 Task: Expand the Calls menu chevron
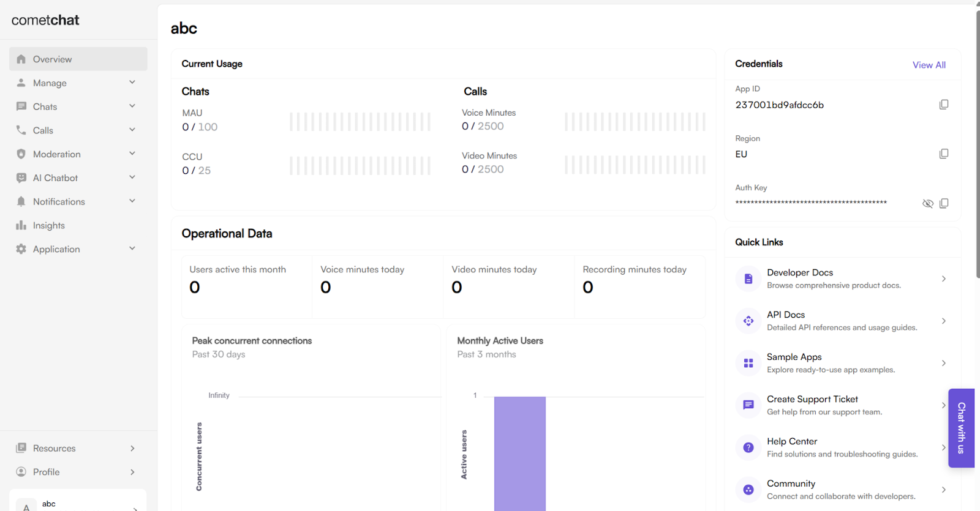[x=132, y=130]
